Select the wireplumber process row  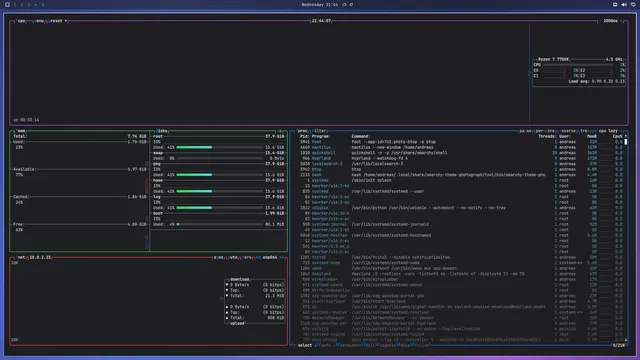[x=460, y=280]
